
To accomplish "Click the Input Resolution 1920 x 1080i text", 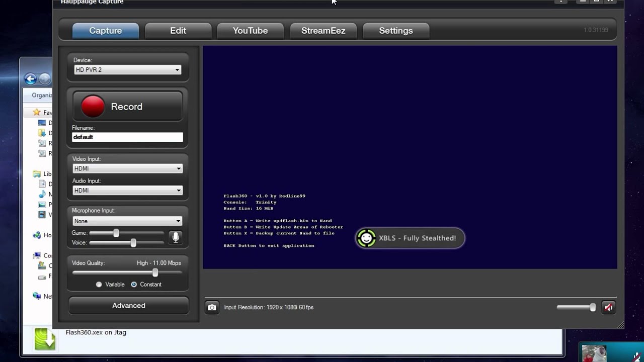I will (269, 307).
